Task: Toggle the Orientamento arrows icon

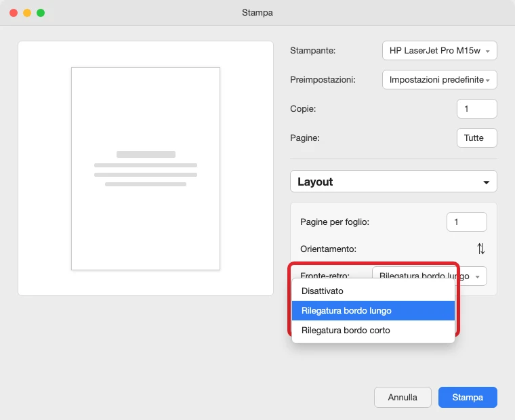Action: click(x=481, y=249)
